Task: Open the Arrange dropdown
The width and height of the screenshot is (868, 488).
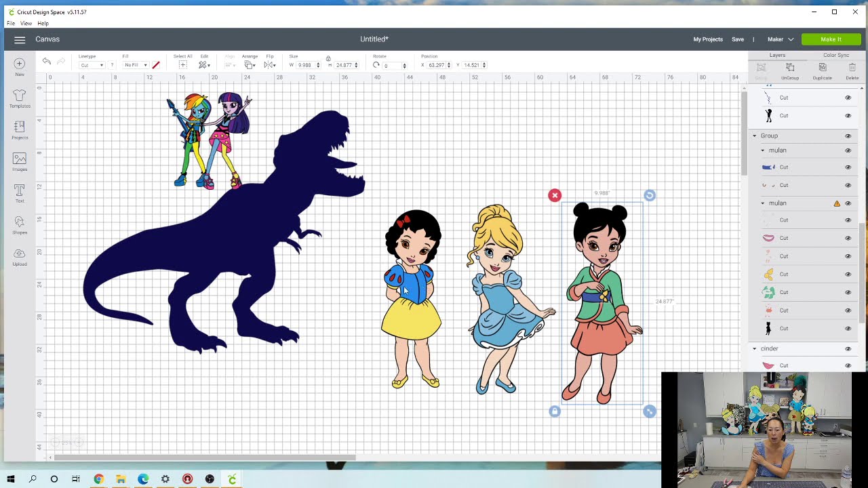Action: click(250, 65)
